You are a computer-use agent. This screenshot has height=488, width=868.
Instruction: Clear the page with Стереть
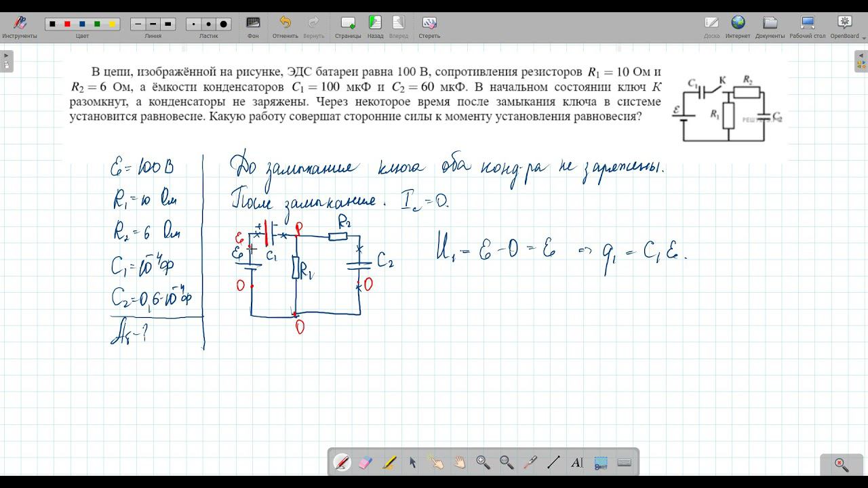point(429,26)
